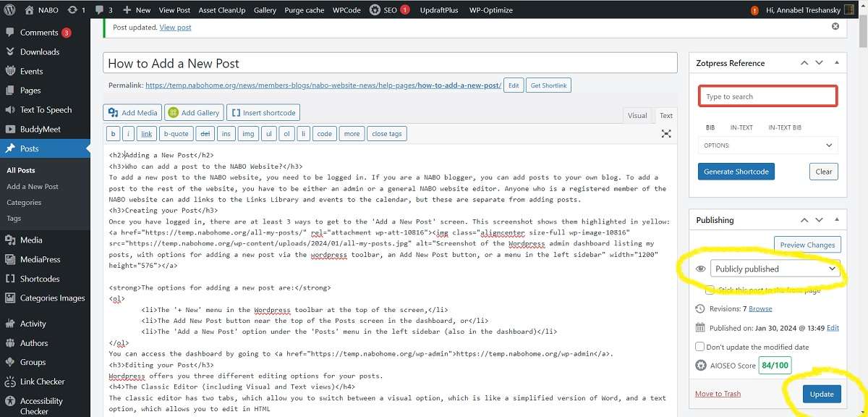
Task: Click the SEO gear icon in toolbar
Action: (375, 10)
